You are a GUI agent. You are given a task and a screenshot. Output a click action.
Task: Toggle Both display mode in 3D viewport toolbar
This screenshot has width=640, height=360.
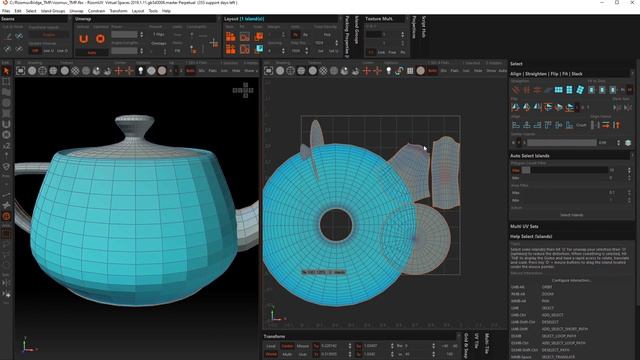pyautogui.click(x=190, y=71)
